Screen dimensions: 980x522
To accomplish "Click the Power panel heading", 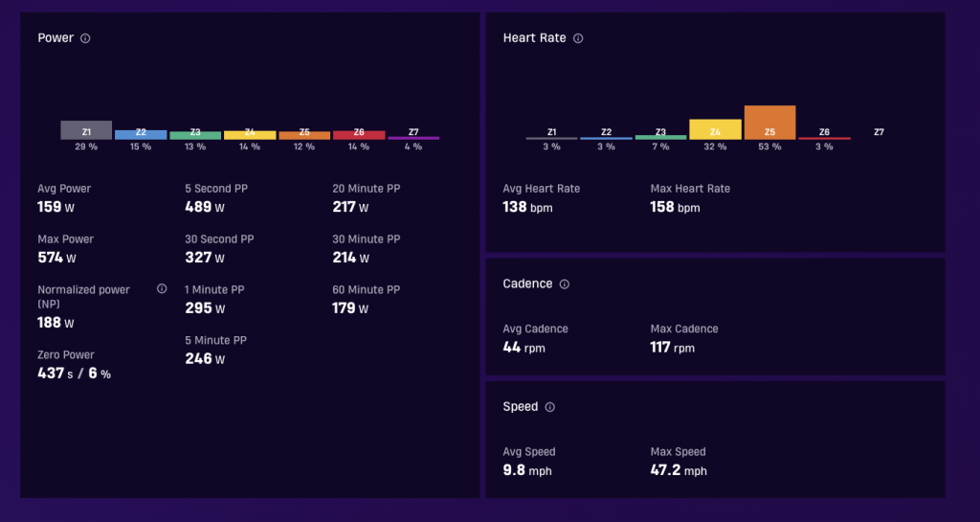I will [56, 38].
